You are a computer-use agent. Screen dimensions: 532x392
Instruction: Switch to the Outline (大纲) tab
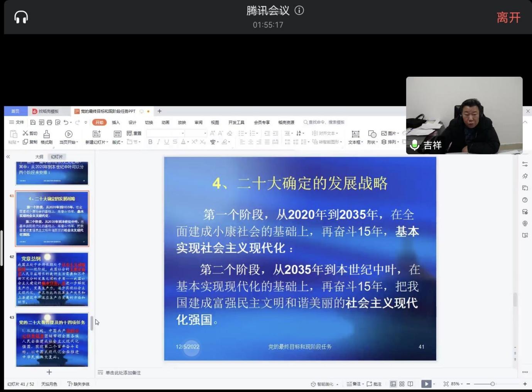pos(39,157)
